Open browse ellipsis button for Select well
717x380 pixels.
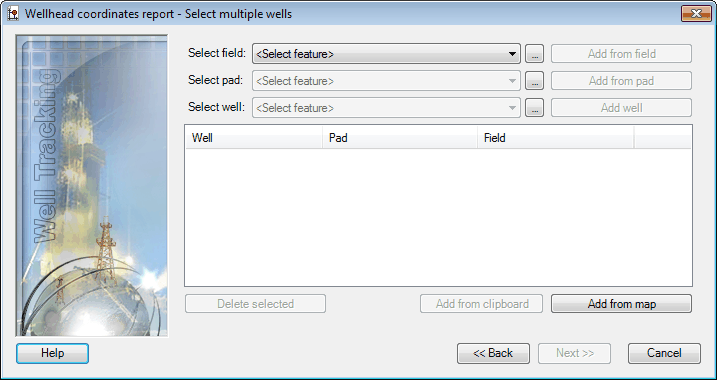[x=534, y=108]
